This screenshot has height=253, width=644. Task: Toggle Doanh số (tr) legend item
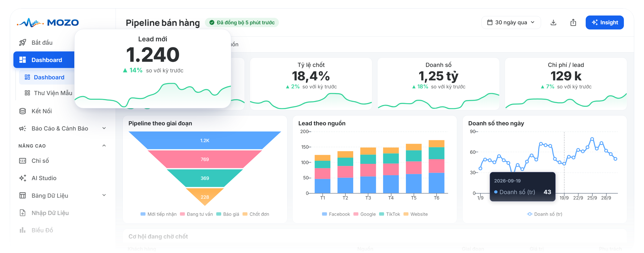(545, 214)
